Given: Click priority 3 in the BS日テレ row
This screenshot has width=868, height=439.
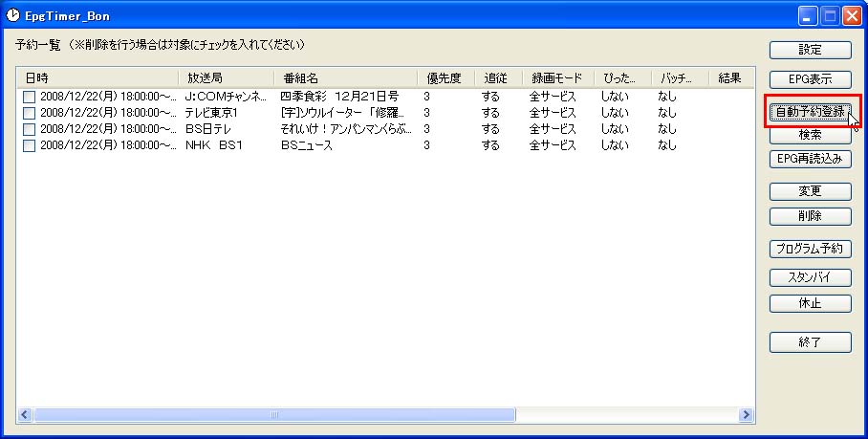Looking at the screenshot, I should 426,129.
